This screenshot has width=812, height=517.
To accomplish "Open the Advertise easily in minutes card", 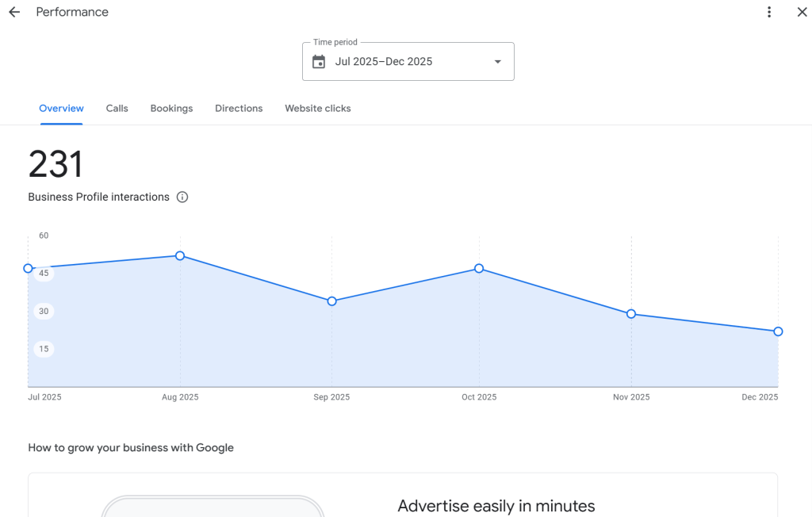I will point(496,506).
